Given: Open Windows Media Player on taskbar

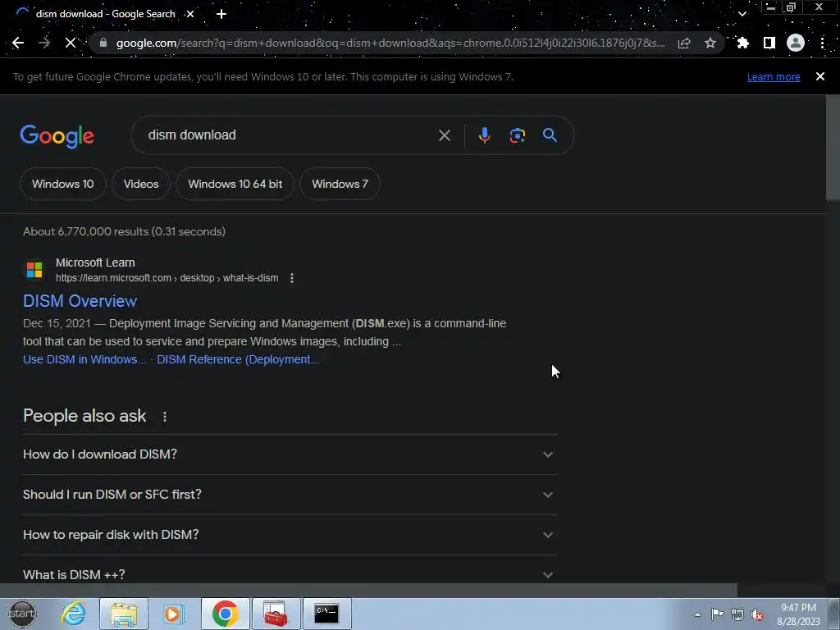Looking at the screenshot, I should tap(174, 614).
